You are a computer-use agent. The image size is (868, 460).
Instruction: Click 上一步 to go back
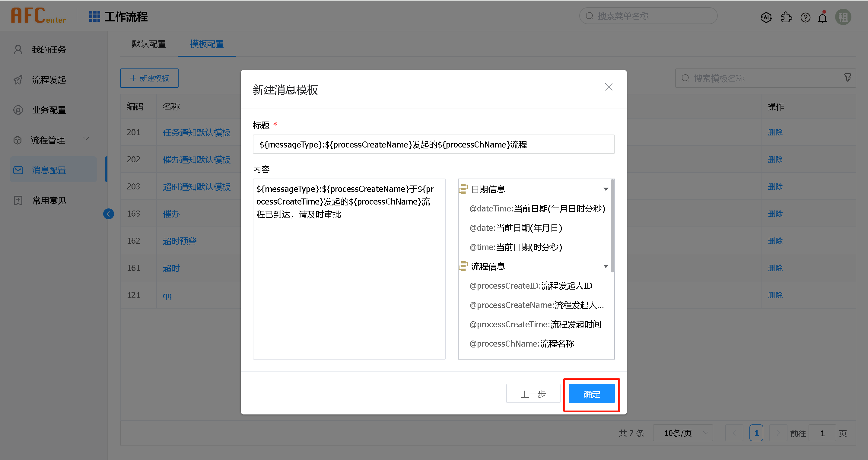(x=533, y=393)
